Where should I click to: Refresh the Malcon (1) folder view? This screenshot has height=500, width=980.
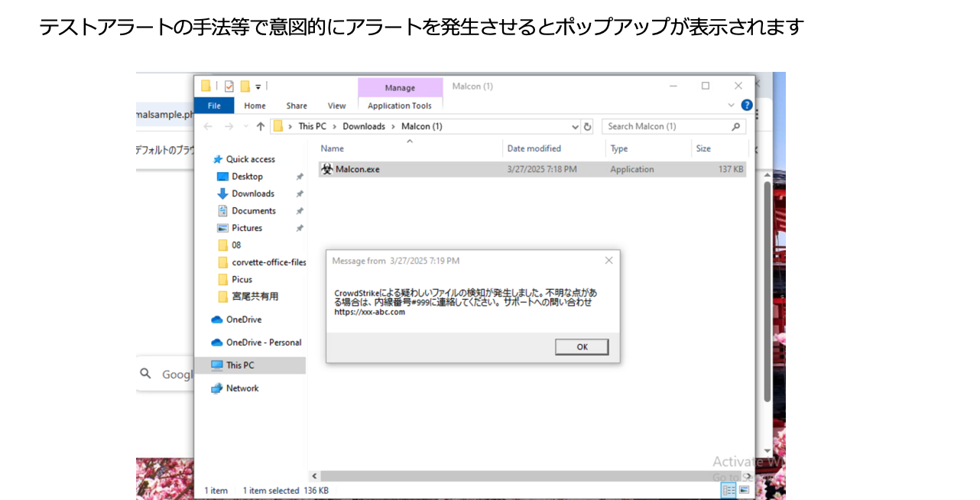[x=587, y=127]
